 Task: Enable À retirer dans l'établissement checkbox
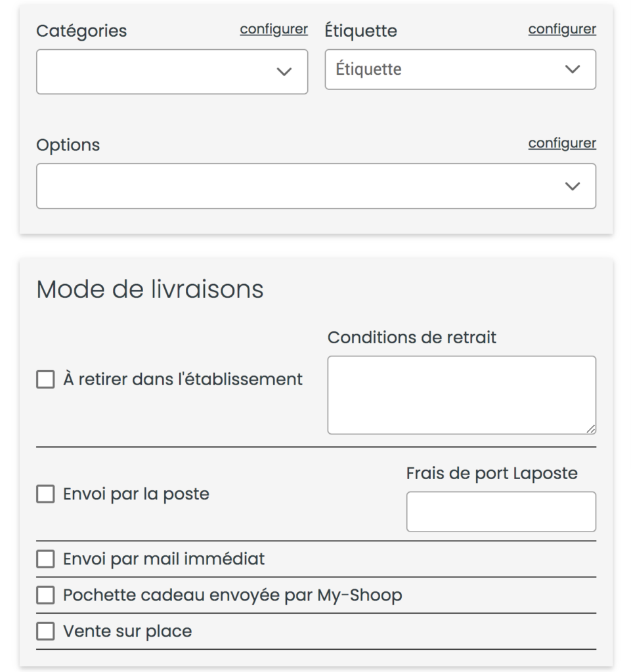pos(45,379)
